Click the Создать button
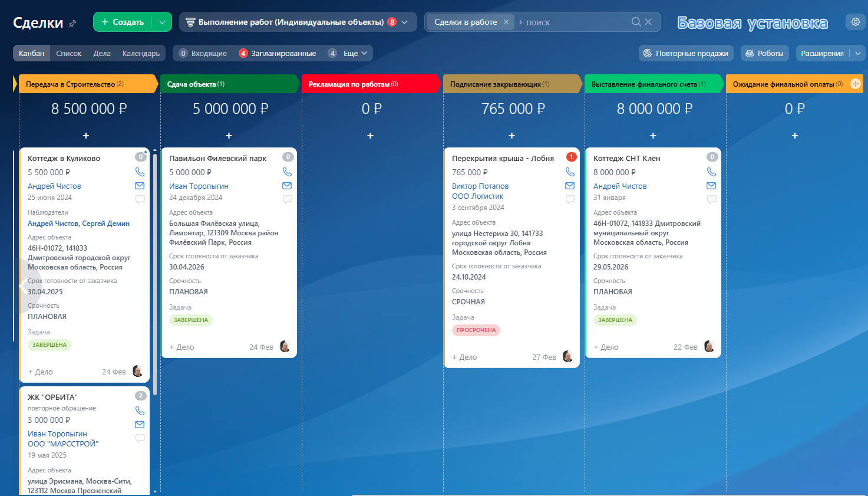 [x=123, y=22]
